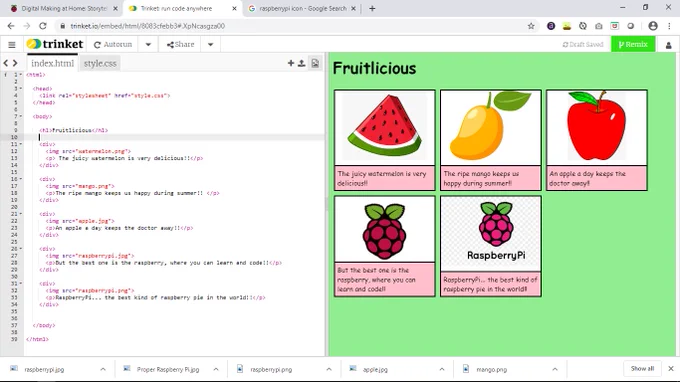The width and height of the screenshot is (680, 382).
Task: Add a new file with the plus icon
Action: pyautogui.click(x=291, y=63)
